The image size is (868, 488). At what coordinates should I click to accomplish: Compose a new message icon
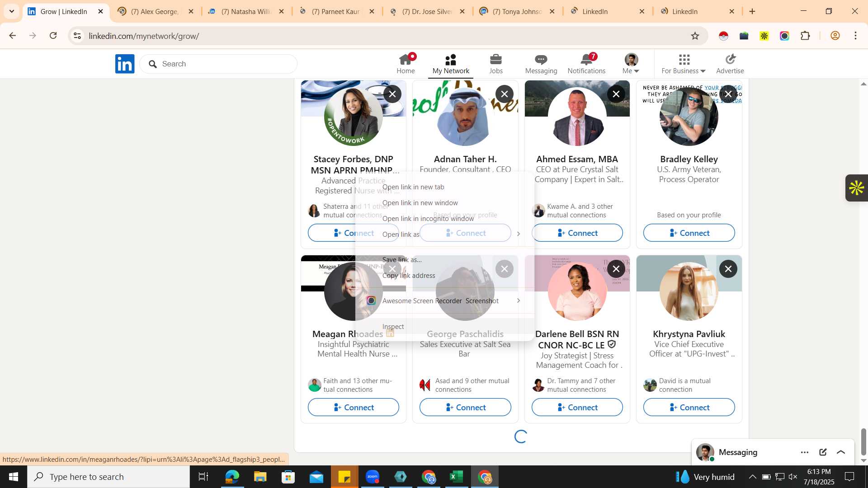point(823,452)
